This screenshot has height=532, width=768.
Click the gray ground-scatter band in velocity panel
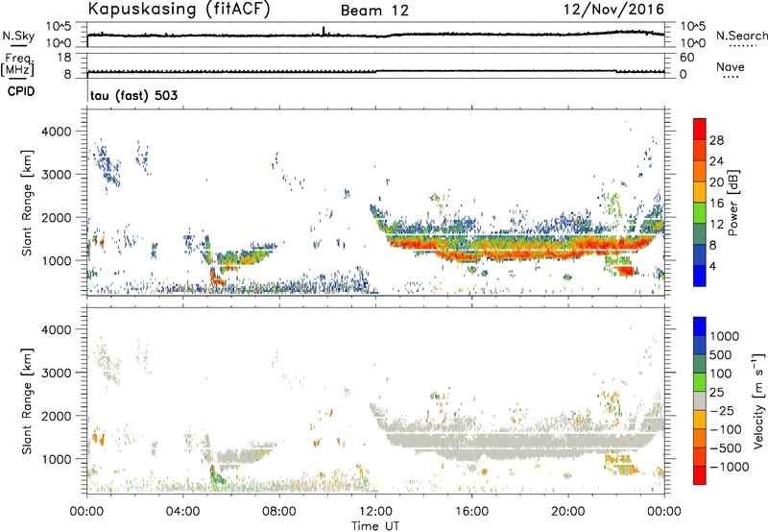519,443
